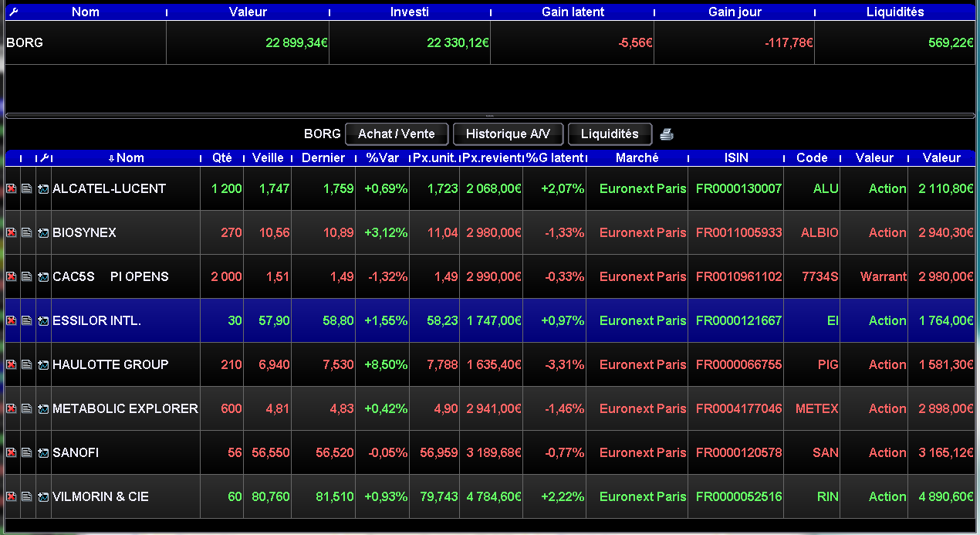Open the chart icon for ALCATEL-LUCENT

coord(43,188)
